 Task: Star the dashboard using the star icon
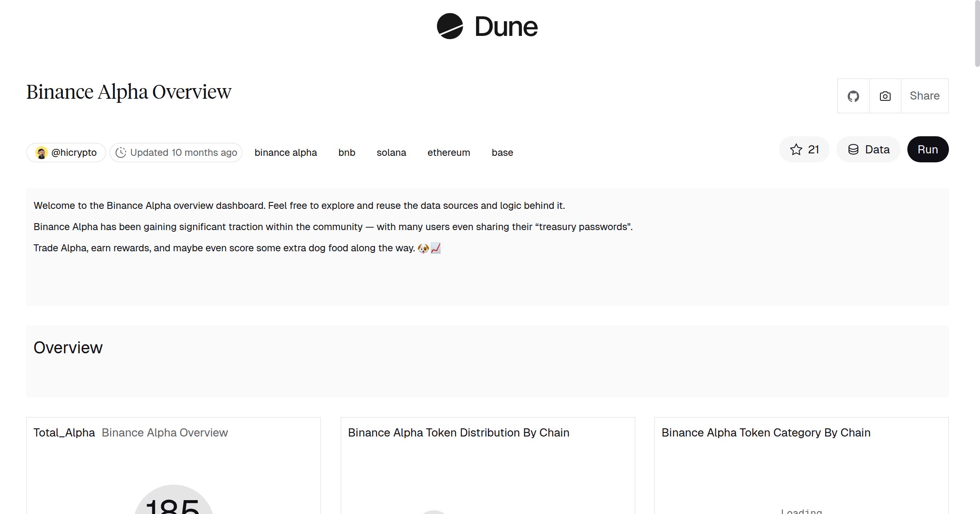[x=795, y=149]
